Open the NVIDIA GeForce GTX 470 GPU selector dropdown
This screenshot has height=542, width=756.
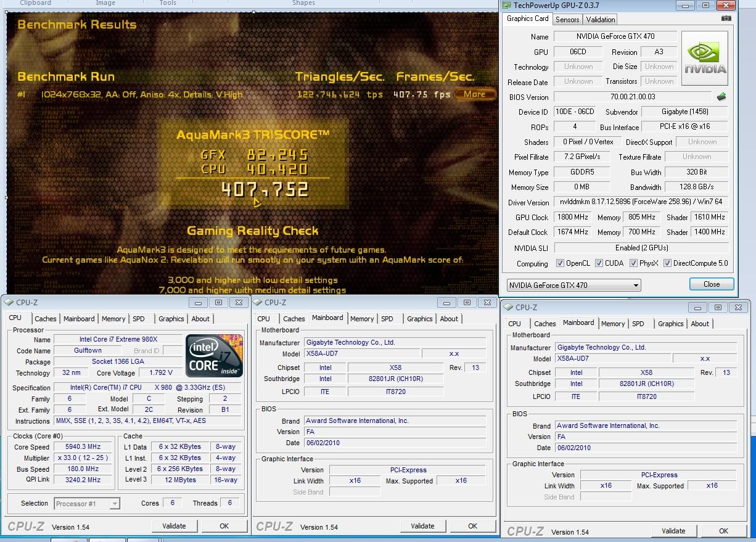(x=573, y=285)
